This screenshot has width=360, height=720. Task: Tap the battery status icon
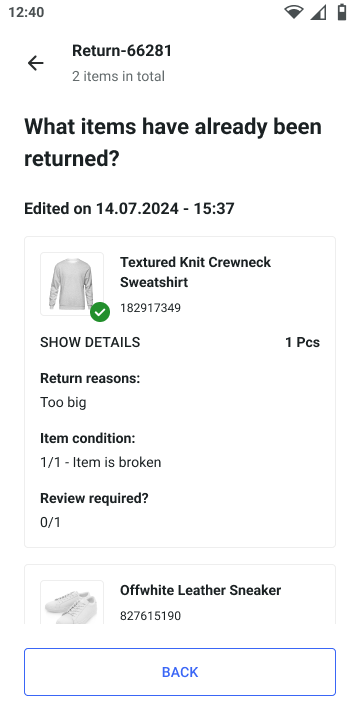[x=342, y=12]
